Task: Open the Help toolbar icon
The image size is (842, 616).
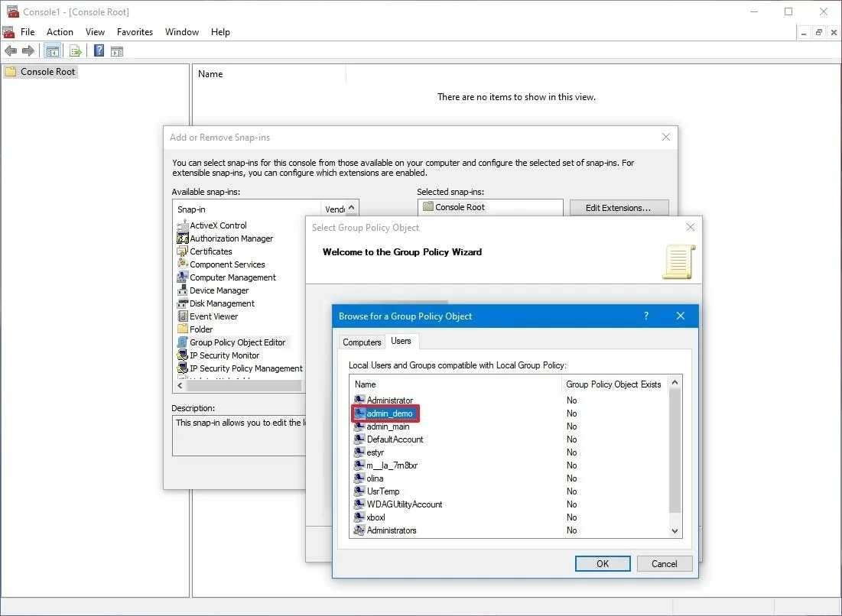Action: click(x=99, y=51)
